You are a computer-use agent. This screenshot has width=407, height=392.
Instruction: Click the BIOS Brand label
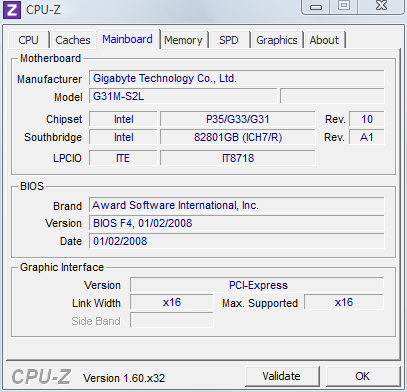67,206
